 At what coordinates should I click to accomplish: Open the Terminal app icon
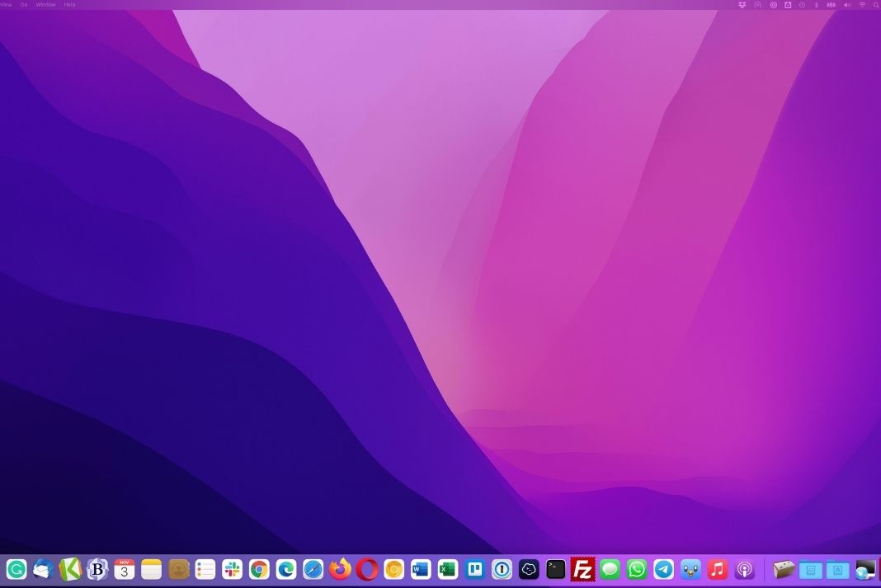(x=556, y=569)
